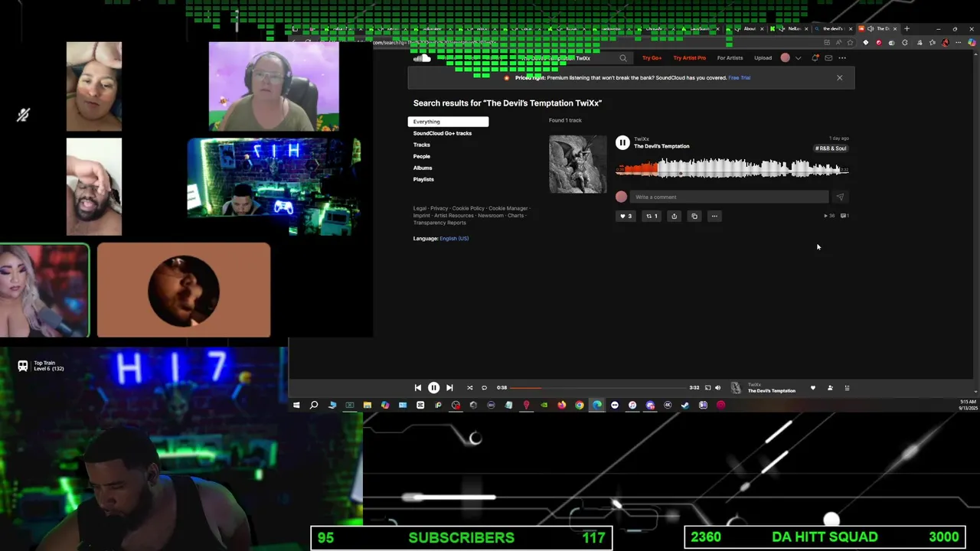Open the Cookie Policy link
The width and height of the screenshot is (980, 551).
(x=468, y=208)
